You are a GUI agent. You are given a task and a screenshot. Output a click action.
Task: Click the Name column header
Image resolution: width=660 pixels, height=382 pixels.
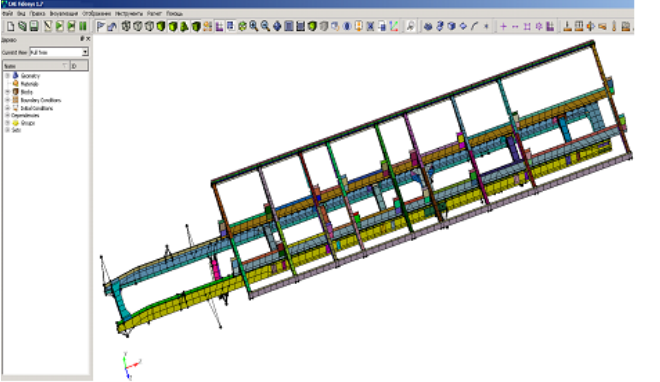(x=36, y=66)
